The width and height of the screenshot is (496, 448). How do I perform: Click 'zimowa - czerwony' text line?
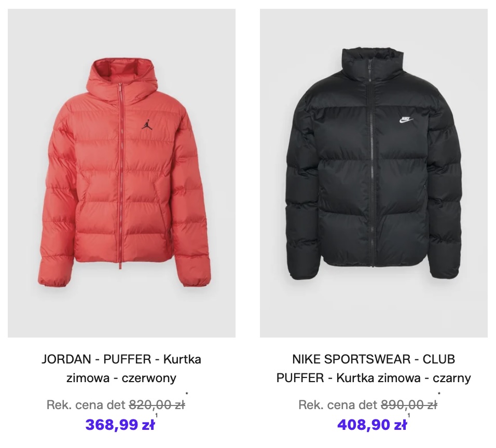(121, 378)
